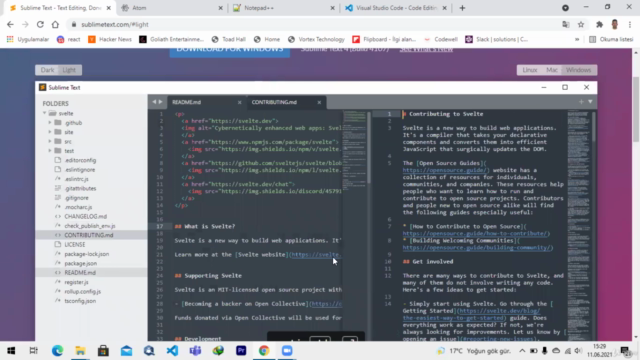Image resolution: width=640 pixels, height=360 pixels.
Task: Click the page vertical scrollbar
Action: [636, 110]
